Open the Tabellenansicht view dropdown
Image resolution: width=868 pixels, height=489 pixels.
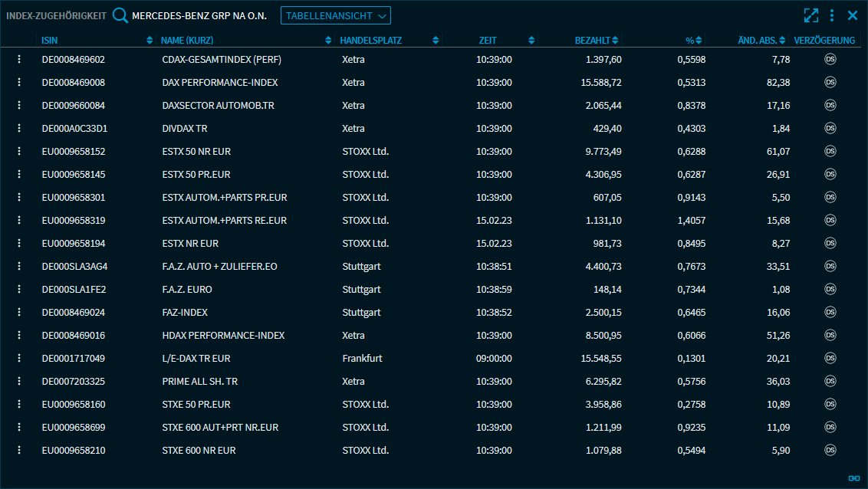[336, 15]
